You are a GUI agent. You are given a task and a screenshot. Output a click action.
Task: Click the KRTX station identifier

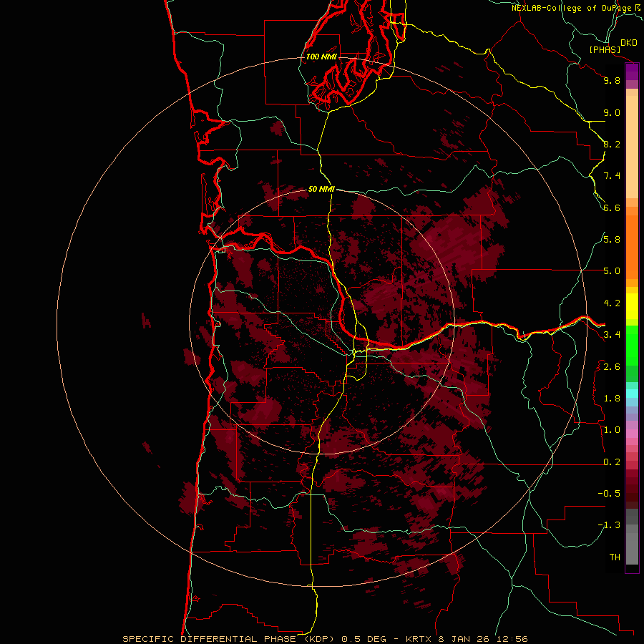point(418,639)
